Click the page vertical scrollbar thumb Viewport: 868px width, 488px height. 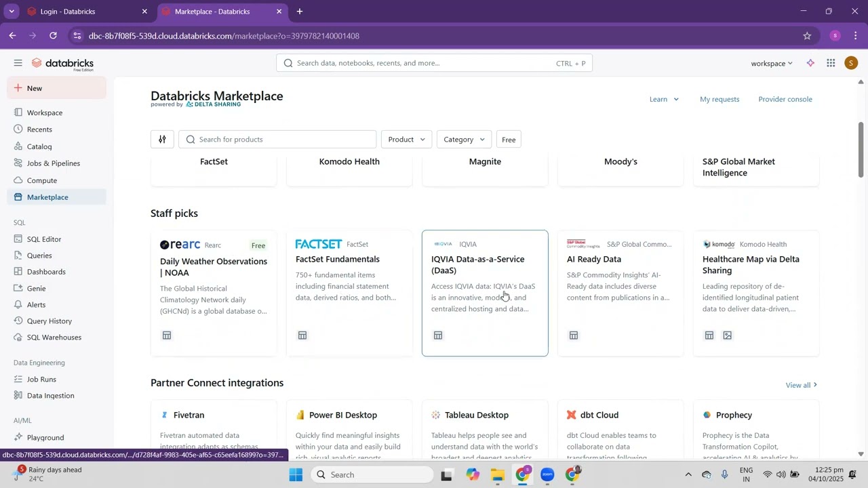coord(861,149)
